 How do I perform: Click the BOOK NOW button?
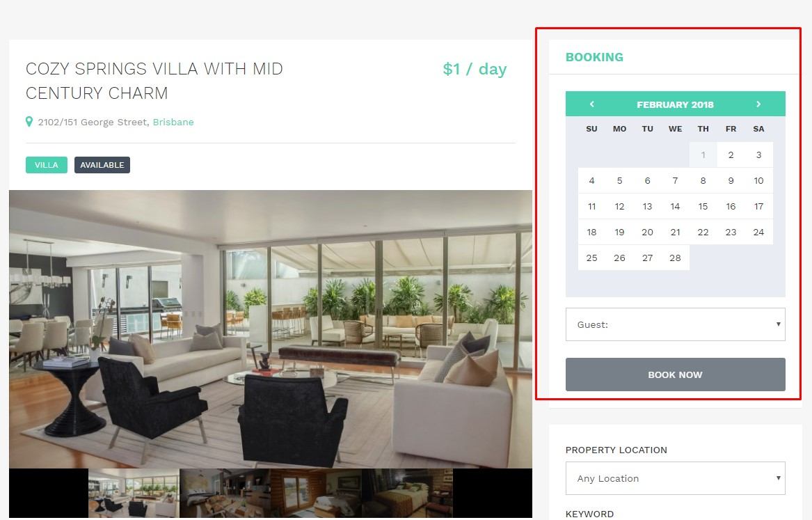point(676,375)
